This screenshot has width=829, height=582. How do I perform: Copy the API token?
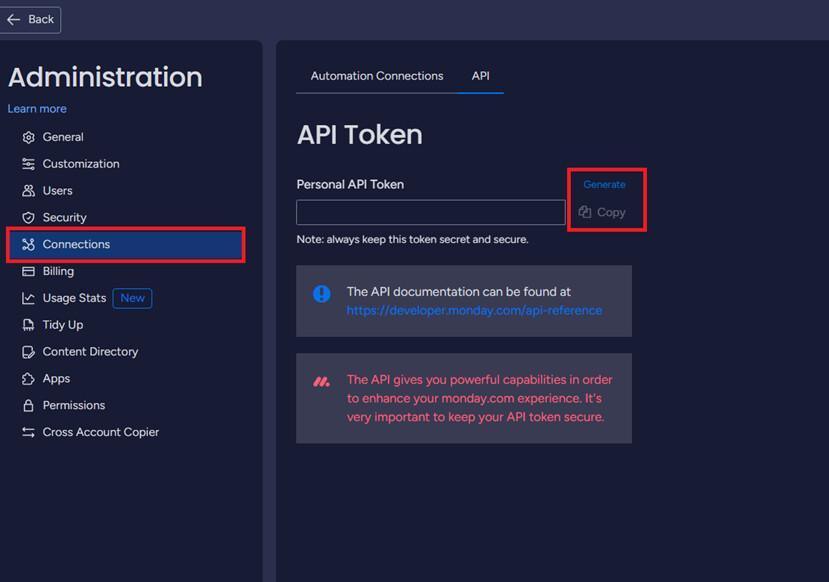pos(602,213)
